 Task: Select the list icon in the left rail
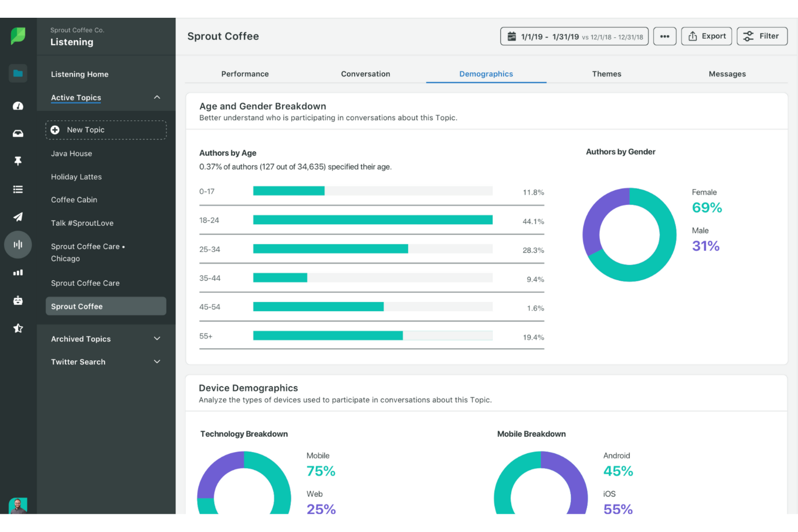18,189
